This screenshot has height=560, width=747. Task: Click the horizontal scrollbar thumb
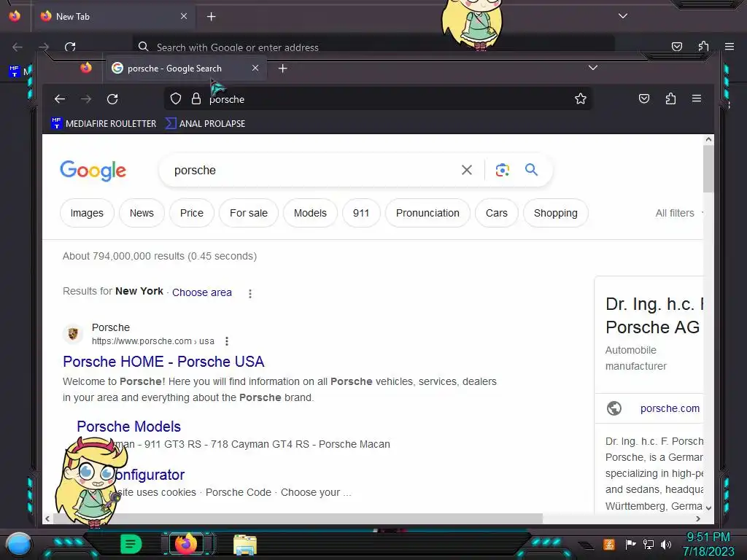click(298, 518)
